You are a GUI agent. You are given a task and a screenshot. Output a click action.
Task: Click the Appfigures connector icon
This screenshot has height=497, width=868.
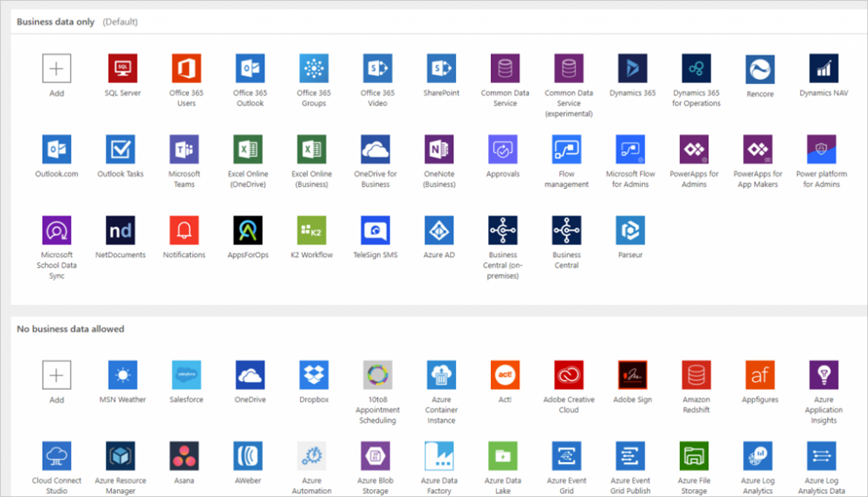pos(760,375)
